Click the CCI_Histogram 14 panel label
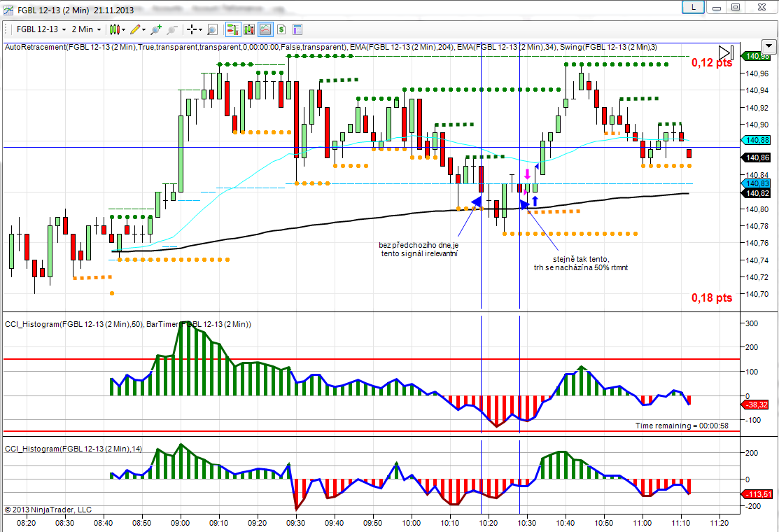779x532 pixels. pos(73,449)
